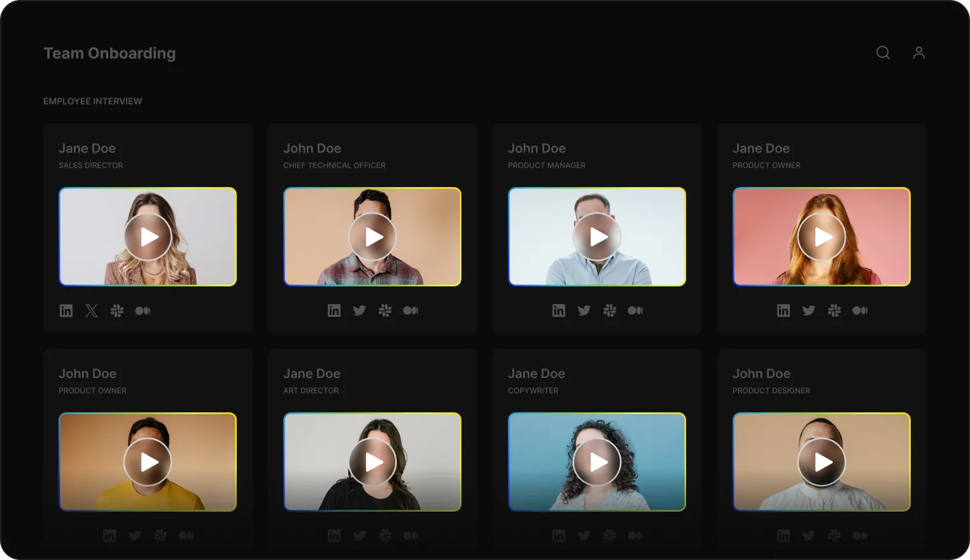Open Medium icon on Jane Doe Product Owner card
This screenshot has width=970, height=560.
[x=860, y=311]
